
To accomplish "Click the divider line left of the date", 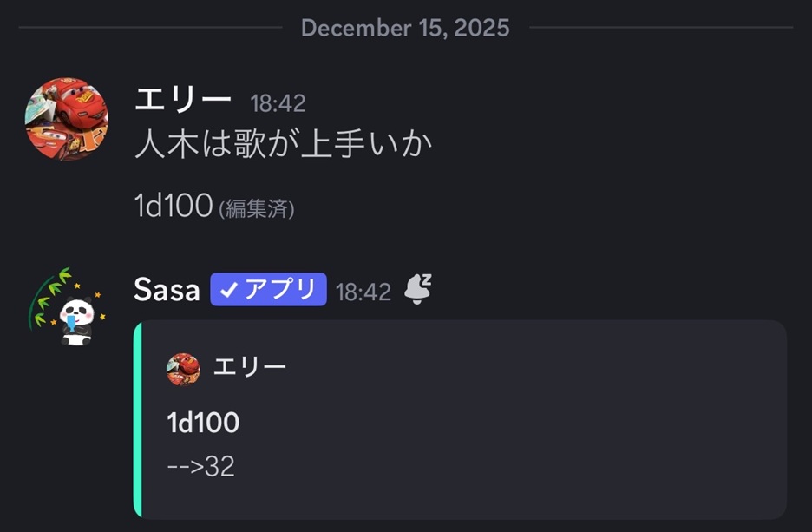I will (x=149, y=28).
